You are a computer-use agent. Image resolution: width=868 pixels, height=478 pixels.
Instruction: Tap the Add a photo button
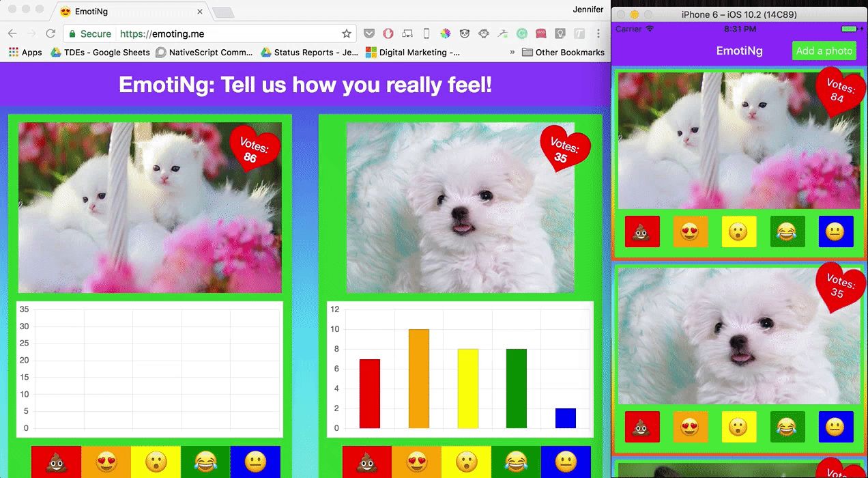(x=824, y=51)
